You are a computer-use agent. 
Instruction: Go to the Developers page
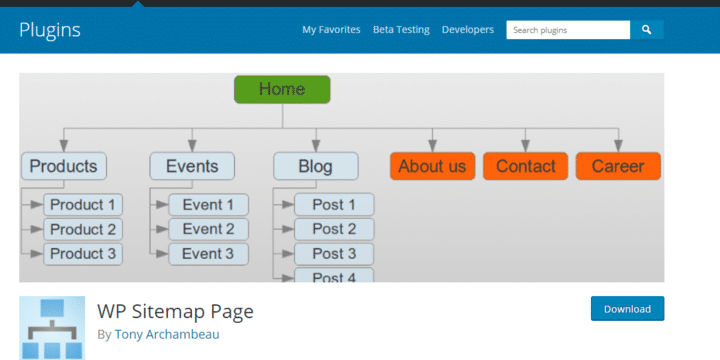pyautogui.click(x=467, y=30)
